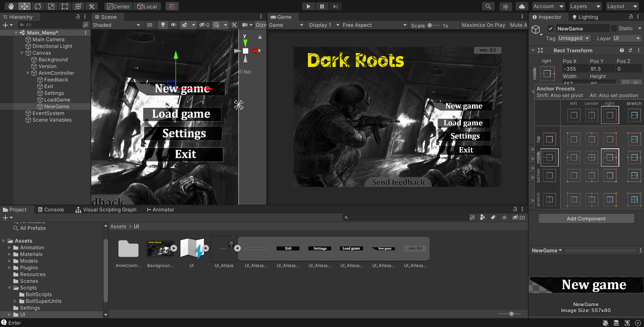Select the Background thumbnail in the Project panel
Screen dimensions: 644x327
tap(160, 248)
